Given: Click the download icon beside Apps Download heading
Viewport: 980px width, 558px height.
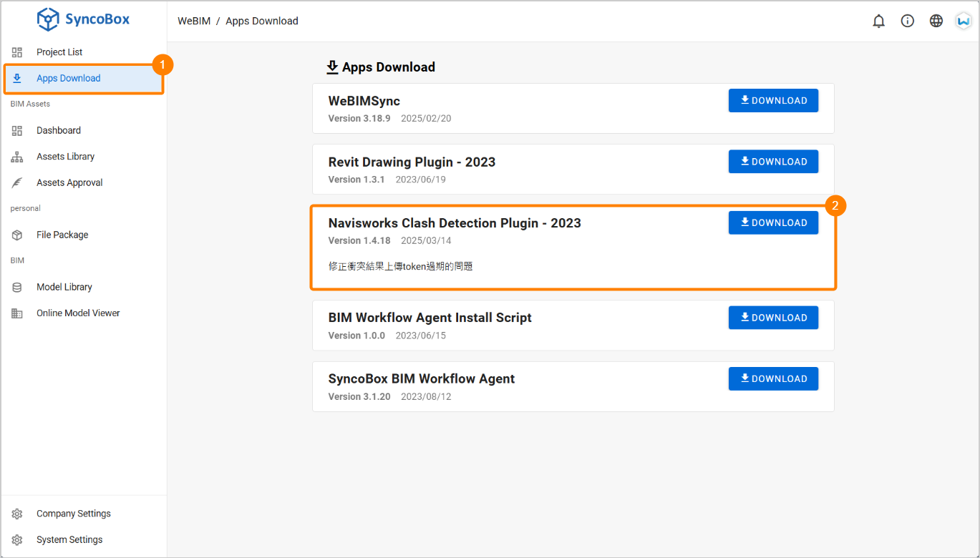Looking at the screenshot, I should click(x=332, y=67).
